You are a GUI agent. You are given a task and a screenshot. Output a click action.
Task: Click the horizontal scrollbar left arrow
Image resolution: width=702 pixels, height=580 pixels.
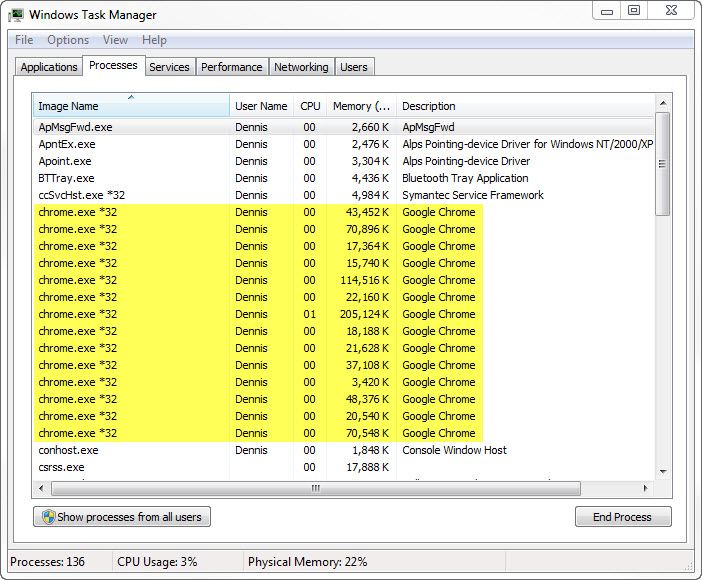point(41,488)
